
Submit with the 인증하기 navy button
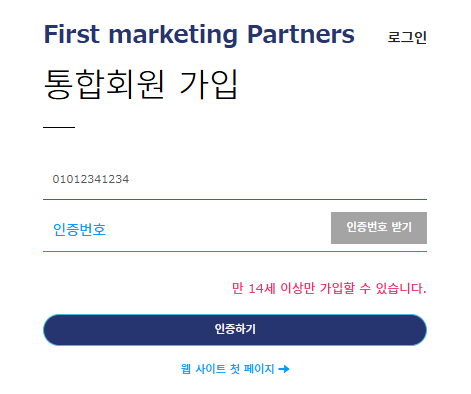pyautogui.click(x=235, y=330)
